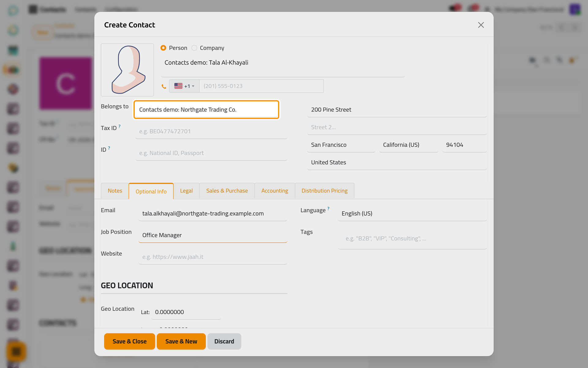The width and height of the screenshot is (588, 368).
Task: Show the ID field help tooltip
Action: (x=109, y=148)
